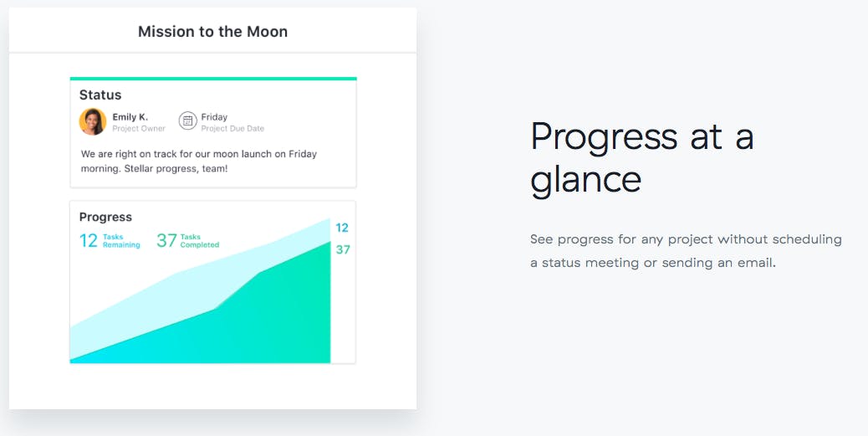Click the 'Project Due Date' label
The image size is (868, 436).
pyautogui.click(x=232, y=129)
